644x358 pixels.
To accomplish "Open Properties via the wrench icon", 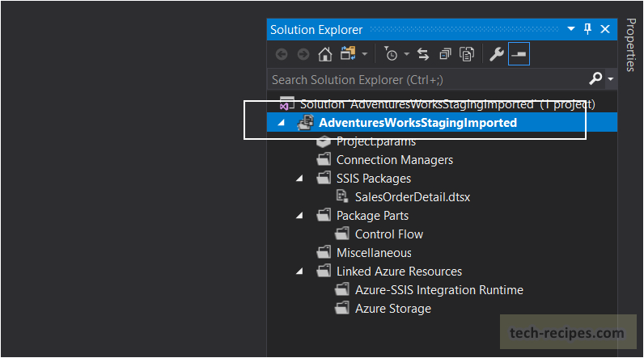I will (x=497, y=54).
